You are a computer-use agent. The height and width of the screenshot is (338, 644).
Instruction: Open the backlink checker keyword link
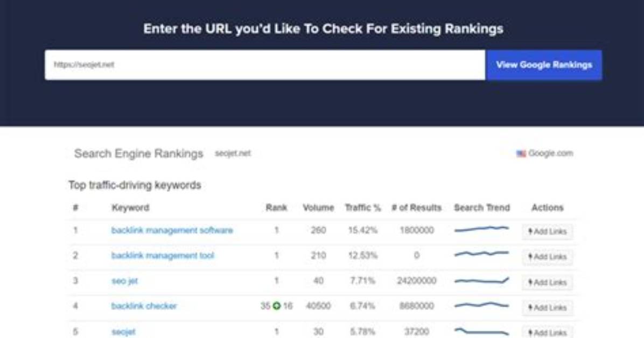click(x=144, y=306)
